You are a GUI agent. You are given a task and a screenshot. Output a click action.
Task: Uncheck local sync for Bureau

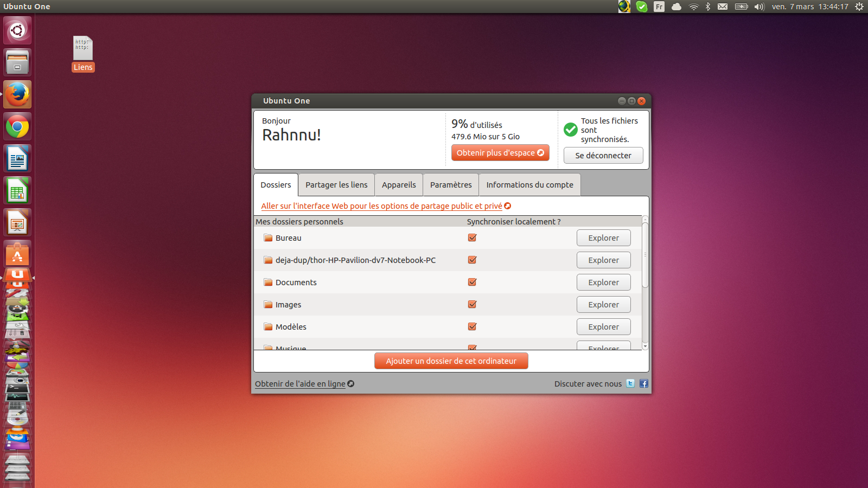click(473, 237)
